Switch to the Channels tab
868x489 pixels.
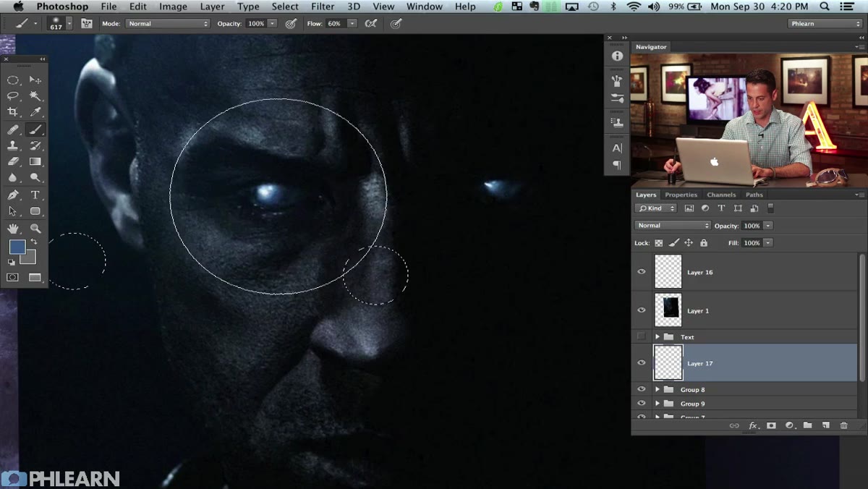pos(721,195)
